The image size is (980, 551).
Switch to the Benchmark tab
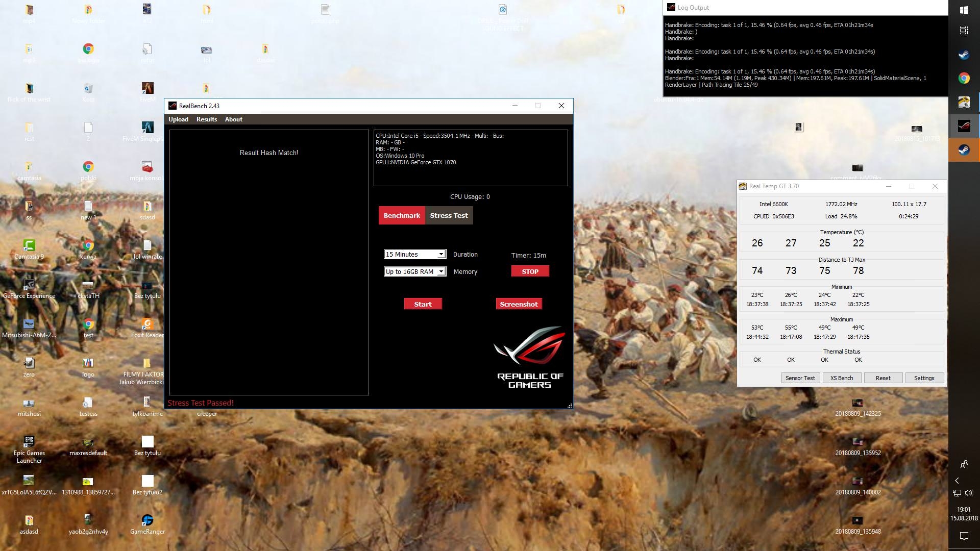[402, 215]
